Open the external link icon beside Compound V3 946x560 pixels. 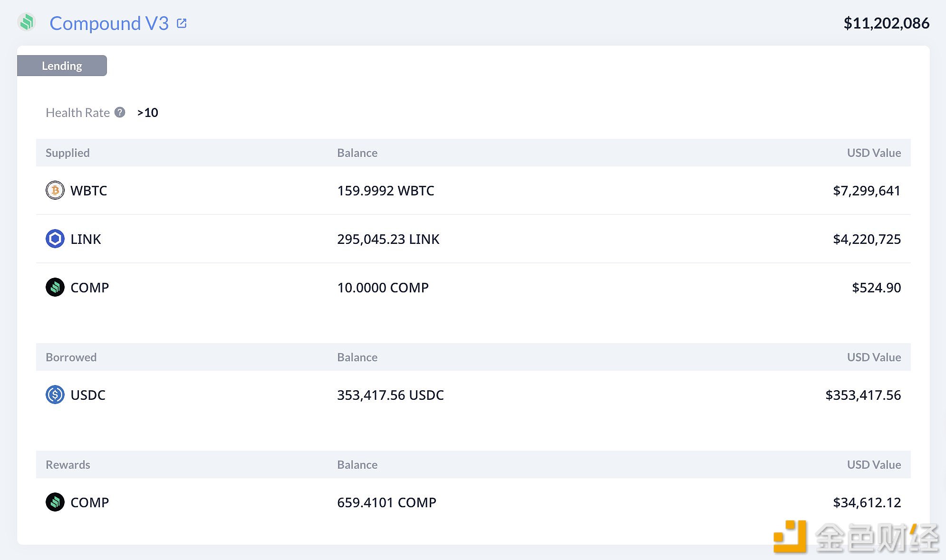coord(182,23)
